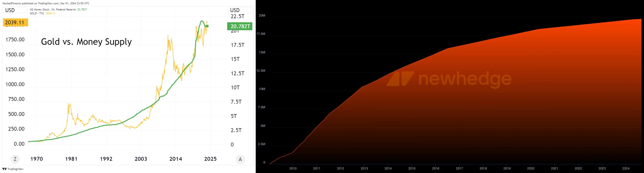Click 1750.00 on the left price scale
644x173 pixels.
[15, 40]
